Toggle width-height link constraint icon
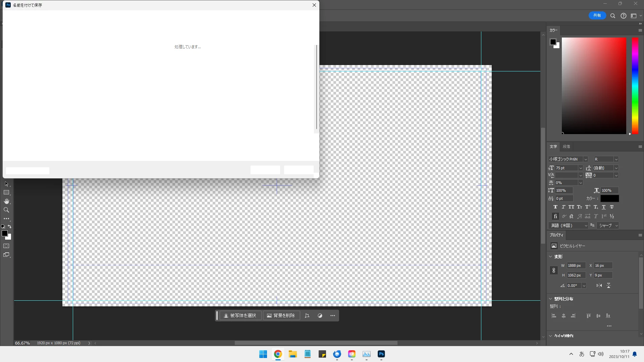This screenshot has height=362, width=644. pos(554,270)
